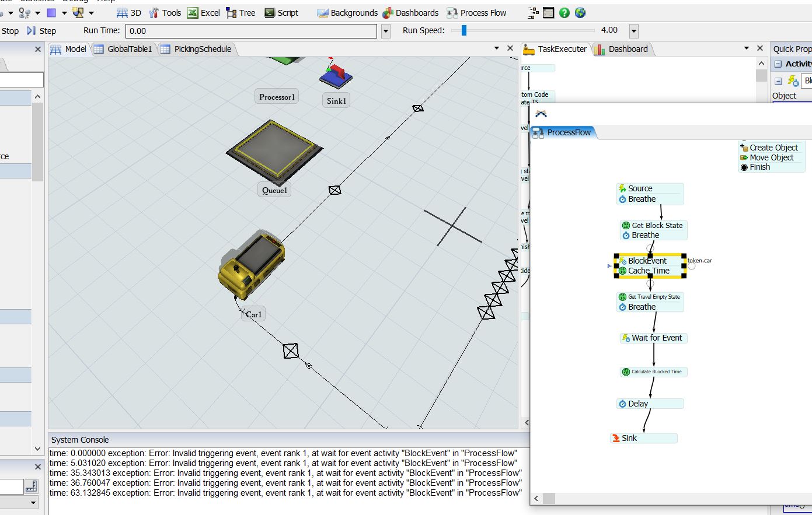Open the Tree view tool

point(241,13)
